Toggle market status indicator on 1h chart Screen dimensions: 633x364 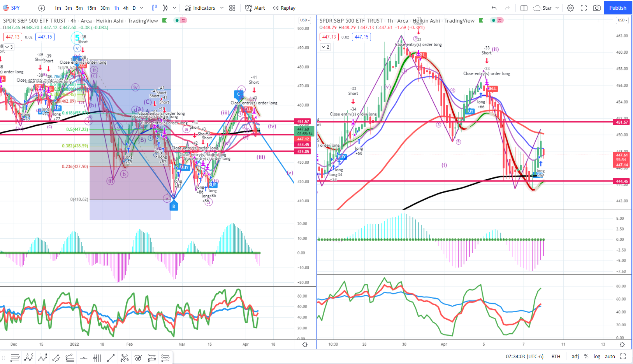point(494,20)
